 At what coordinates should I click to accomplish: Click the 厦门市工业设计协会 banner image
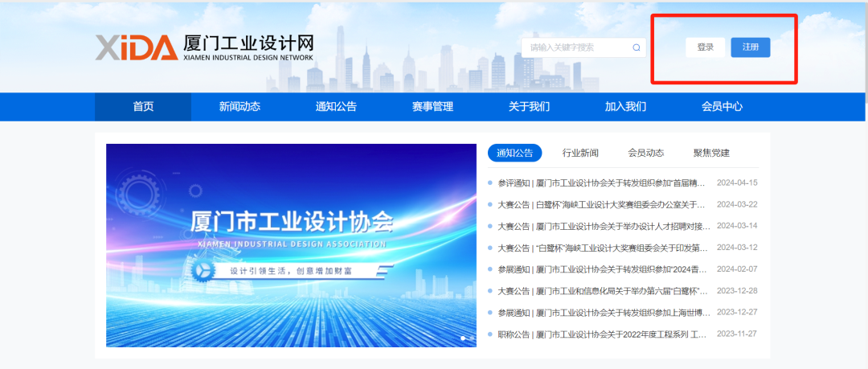pos(291,245)
